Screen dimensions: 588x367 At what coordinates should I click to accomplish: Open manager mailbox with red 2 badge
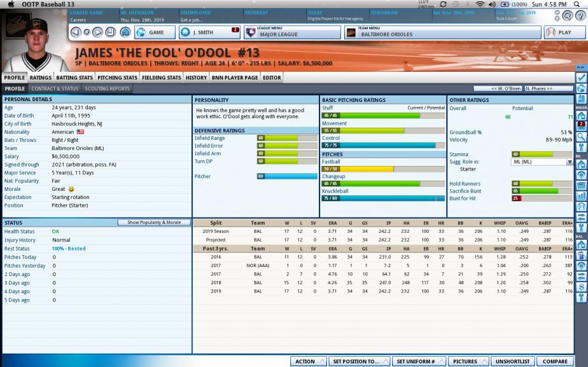(x=581, y=125)
